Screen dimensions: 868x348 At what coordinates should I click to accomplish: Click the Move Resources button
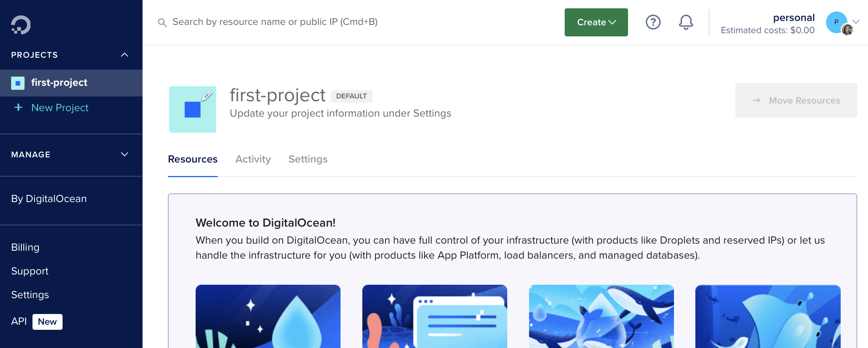(x=796, y=100)
